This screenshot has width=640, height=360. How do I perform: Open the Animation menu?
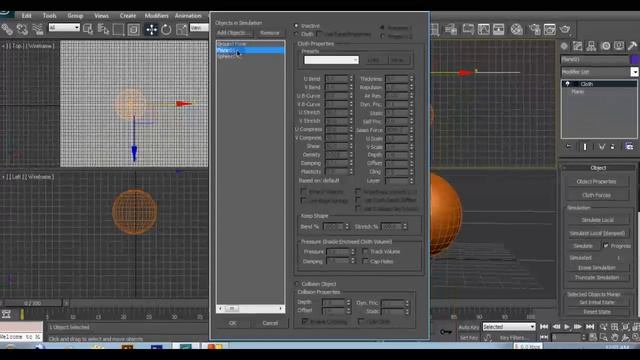pos(188,16)
